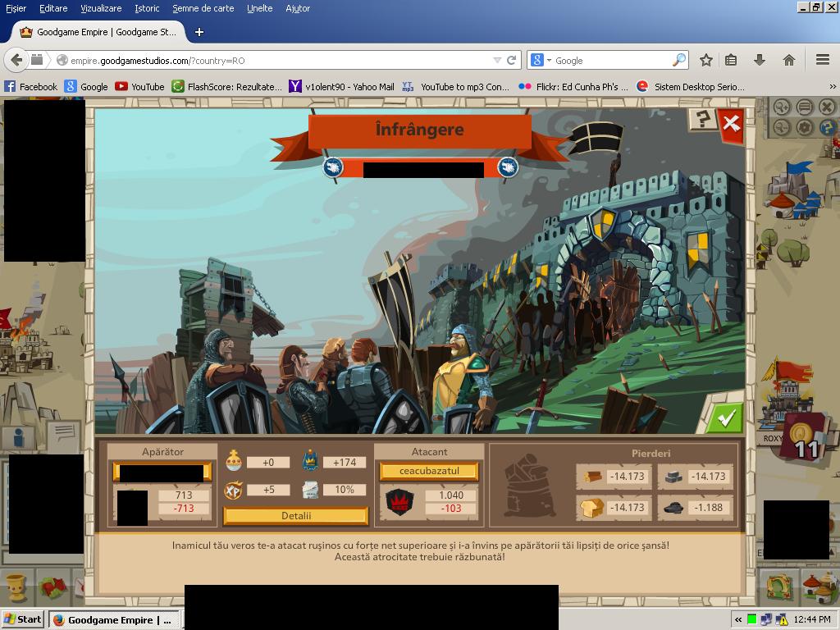Open the Vizualizare menu
This screenshot has height=630, width=840.
(x=101, y=8)
